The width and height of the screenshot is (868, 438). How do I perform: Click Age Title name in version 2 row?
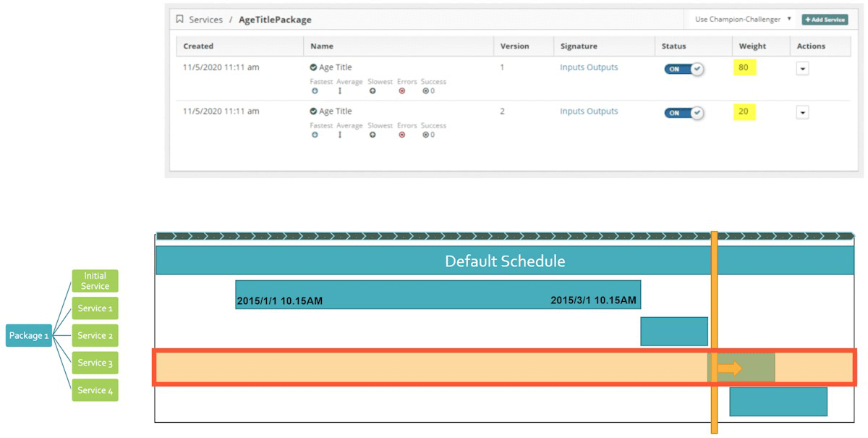[336, 111]
